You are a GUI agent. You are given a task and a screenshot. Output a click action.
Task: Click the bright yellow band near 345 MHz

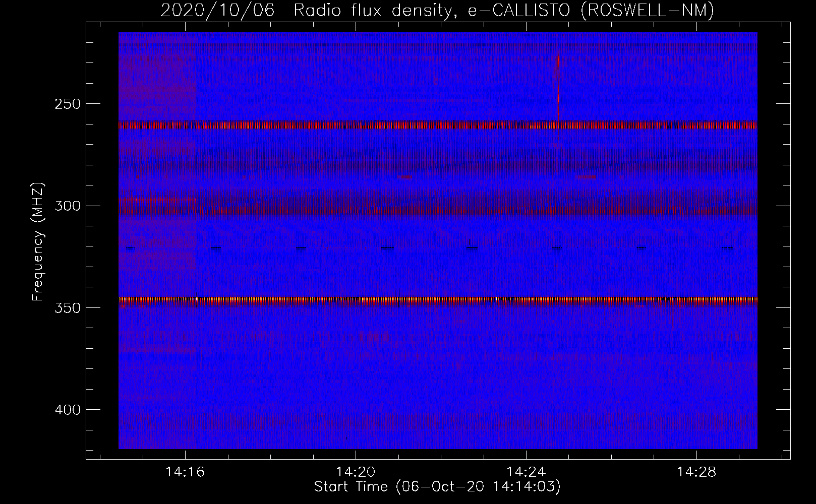(438, 299)
